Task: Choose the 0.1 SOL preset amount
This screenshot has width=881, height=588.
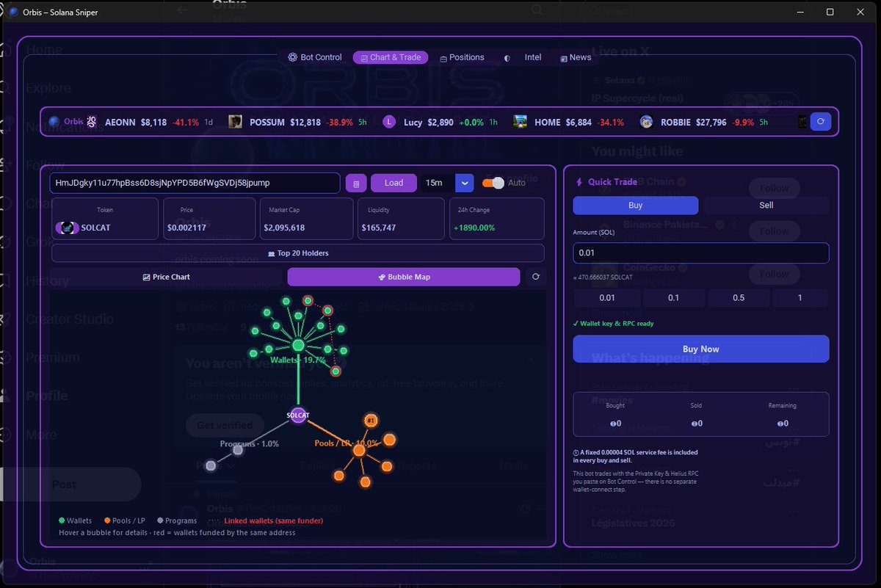Action: click(x=673, y=298)
